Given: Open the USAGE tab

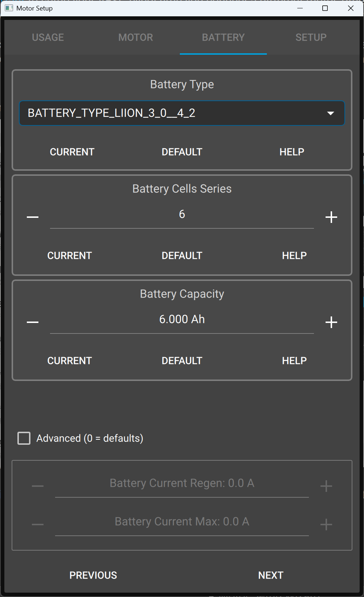Looking at the screenshot, I should click(48, 37).
